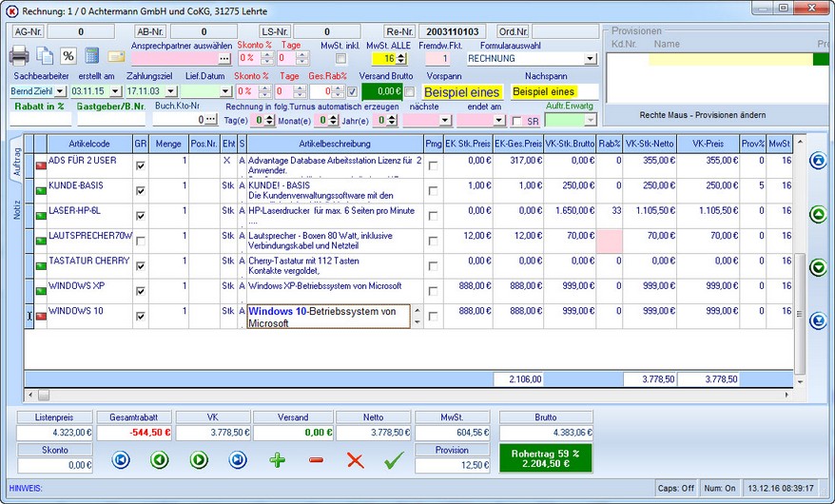Jump to first record with blue arrow
835x504 pixels.
pyautogui.click(x=121, y=459)
